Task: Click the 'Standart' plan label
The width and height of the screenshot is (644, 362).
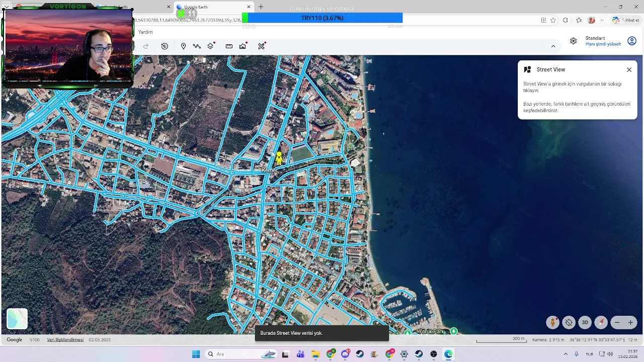Action: (x=595, y=38)
